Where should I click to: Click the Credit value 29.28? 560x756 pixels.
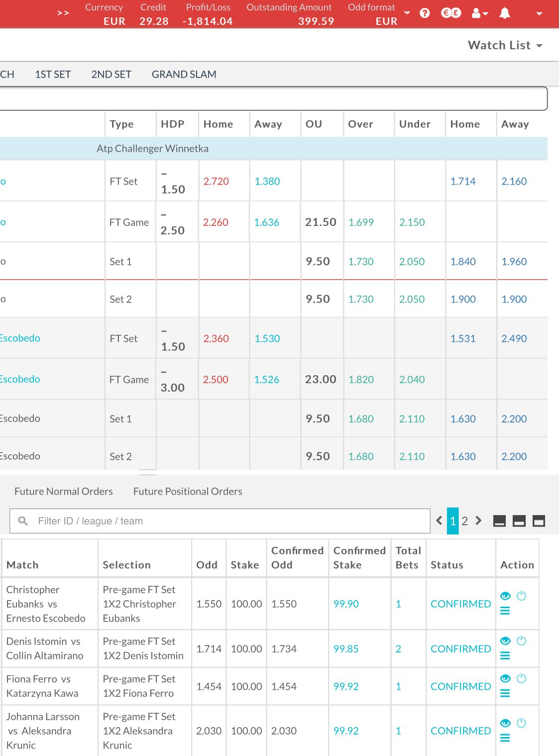[154, 21]
